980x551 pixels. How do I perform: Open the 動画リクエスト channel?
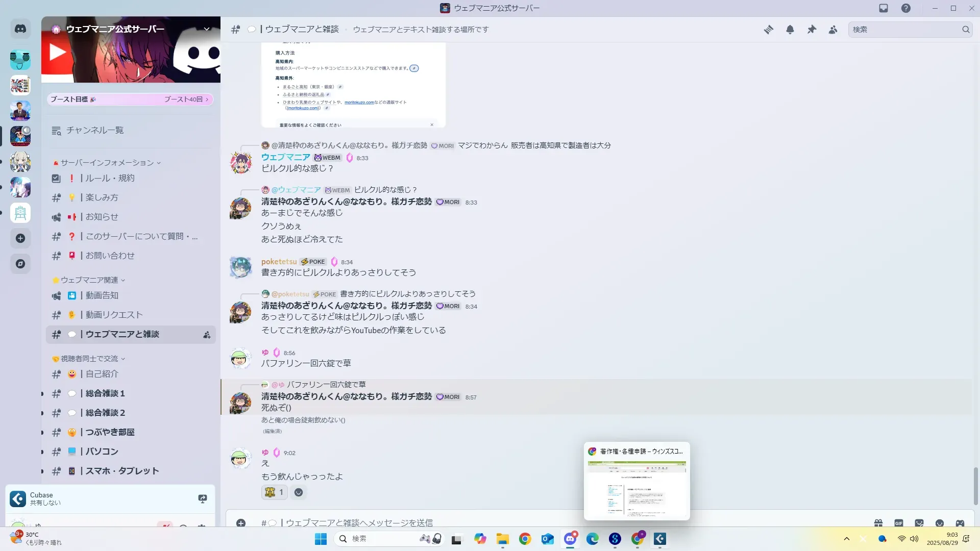114,315
